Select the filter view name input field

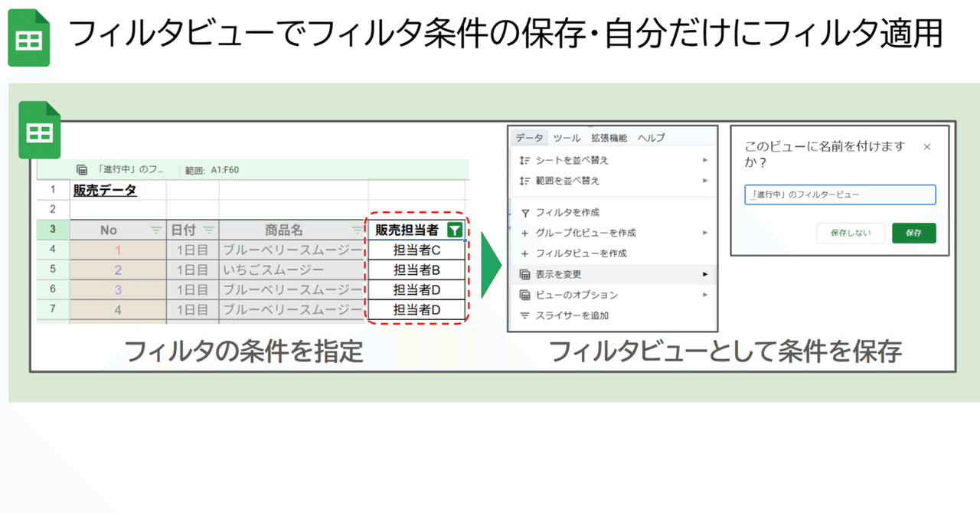(x=840, y=194)
